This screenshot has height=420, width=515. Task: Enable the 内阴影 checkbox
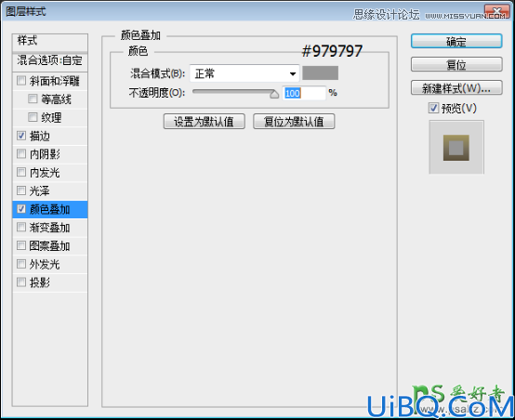21,153
